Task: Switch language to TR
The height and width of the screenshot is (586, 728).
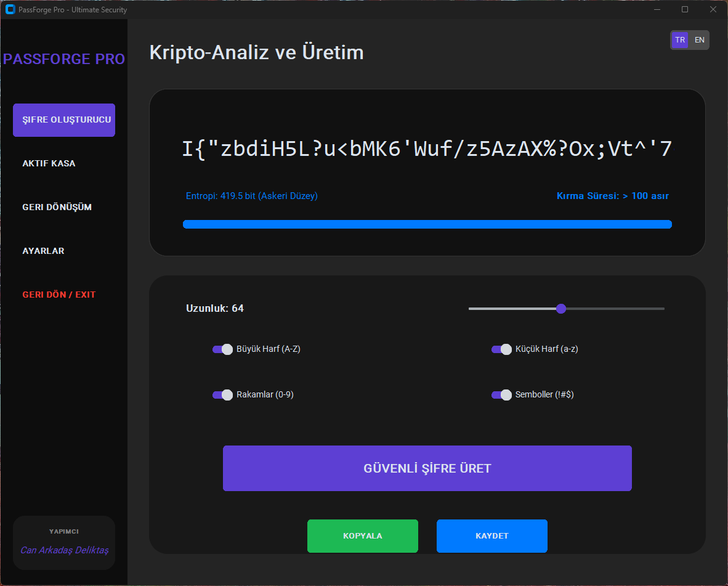Action: pos(680,40)
